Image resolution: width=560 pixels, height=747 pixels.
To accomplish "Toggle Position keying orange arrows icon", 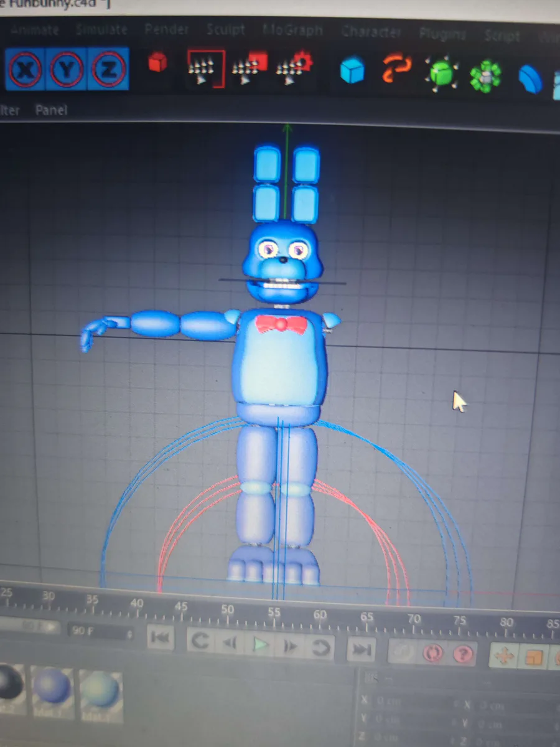I will point(503,656).
